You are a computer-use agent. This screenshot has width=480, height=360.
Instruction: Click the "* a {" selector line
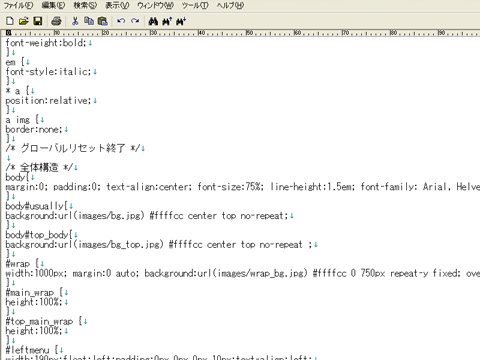(x=17, y=91)
